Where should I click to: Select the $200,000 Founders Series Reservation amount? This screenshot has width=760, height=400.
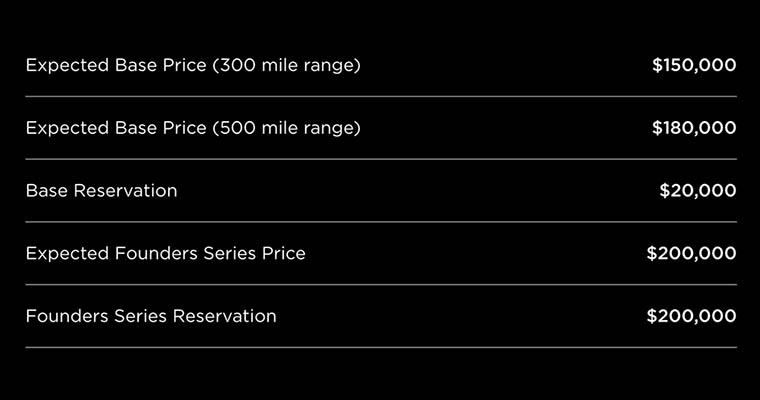coord(691,316)
